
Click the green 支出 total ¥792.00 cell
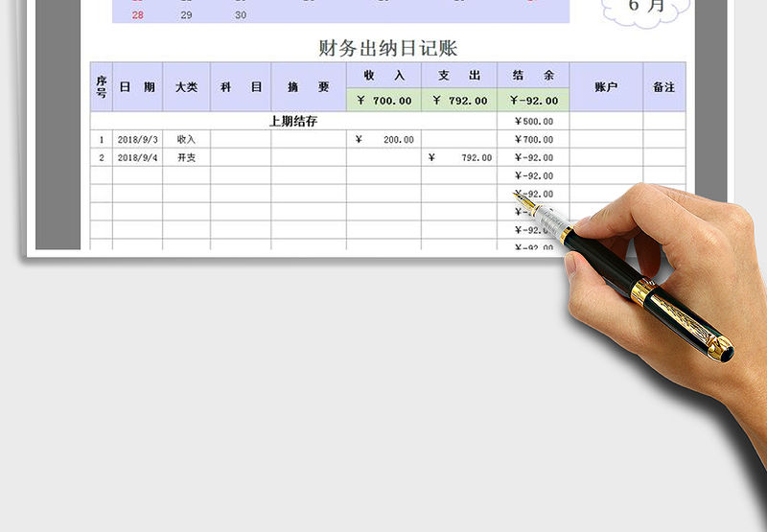click(459, 101)
